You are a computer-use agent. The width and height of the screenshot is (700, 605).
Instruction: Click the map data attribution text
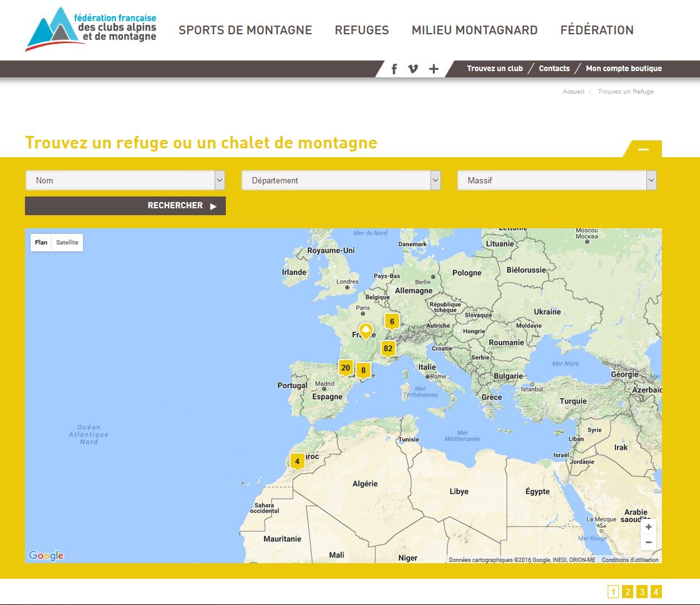coord(522,559)
